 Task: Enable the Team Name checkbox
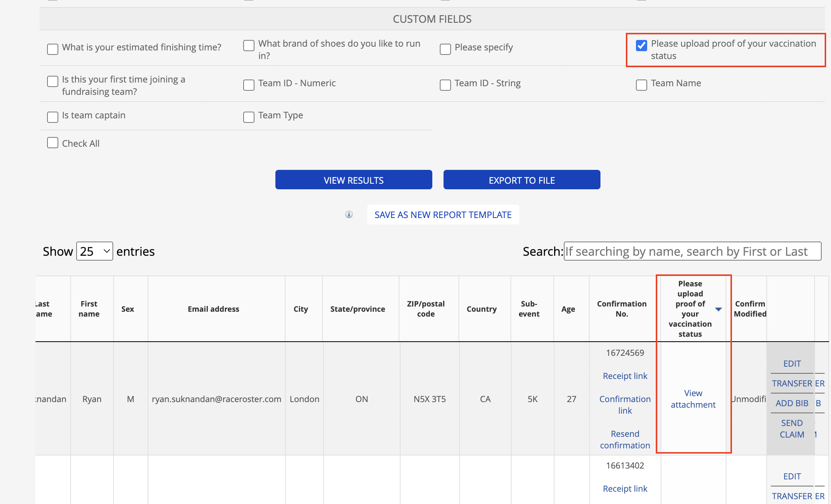coord(641,85)
